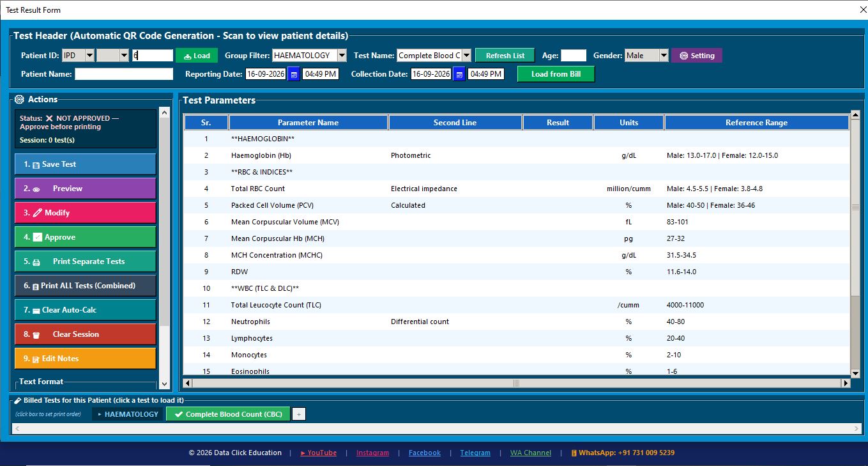Select the Complete Blood Count (CBC) billed test
The height and width of the screenshot is (466, 868).
pos(228,414)
